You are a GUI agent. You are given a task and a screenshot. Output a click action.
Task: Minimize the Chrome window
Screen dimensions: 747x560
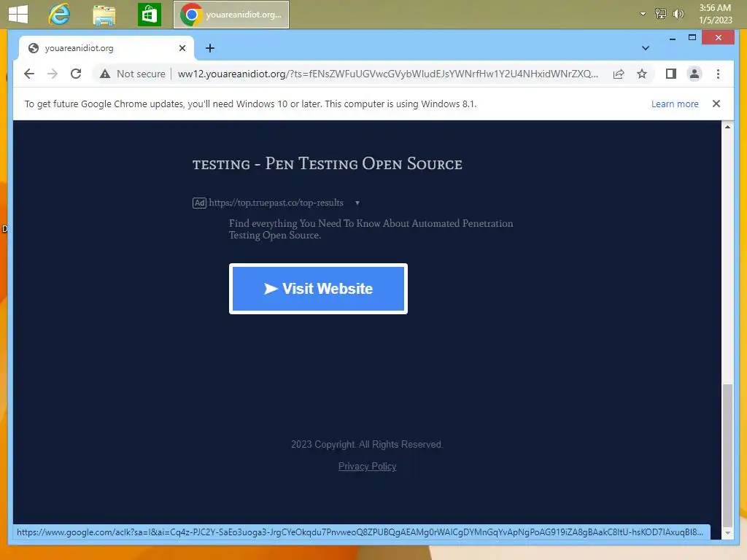(x=672, y=38)
